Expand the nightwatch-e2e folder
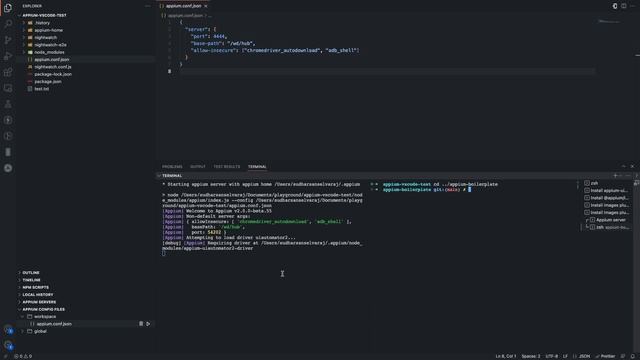 86,45
